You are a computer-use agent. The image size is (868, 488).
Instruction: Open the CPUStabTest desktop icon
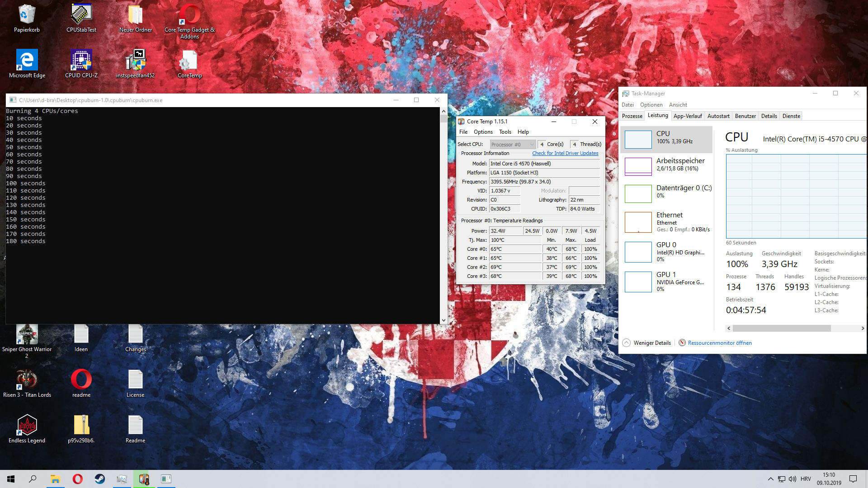tap(81, 15)
